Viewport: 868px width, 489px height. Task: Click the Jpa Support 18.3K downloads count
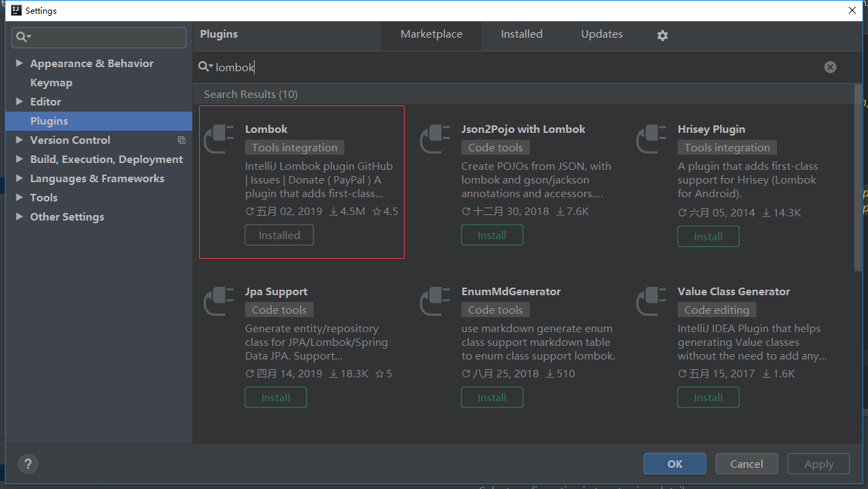(x=348, y=374)
